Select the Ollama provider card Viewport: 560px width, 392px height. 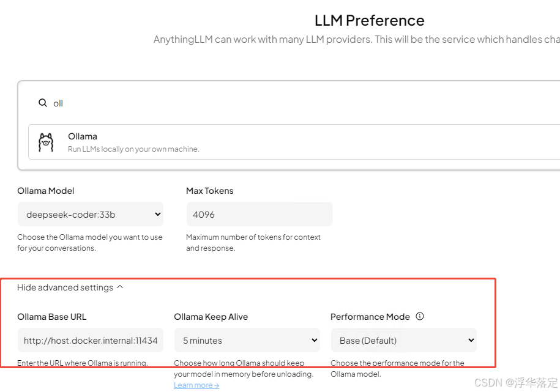(x=294, y=142)
